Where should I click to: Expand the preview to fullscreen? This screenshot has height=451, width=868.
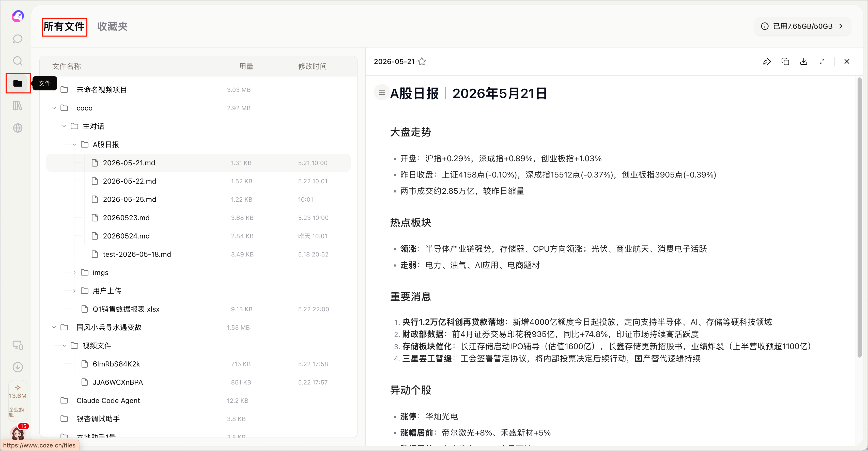(x=822, y=62)
